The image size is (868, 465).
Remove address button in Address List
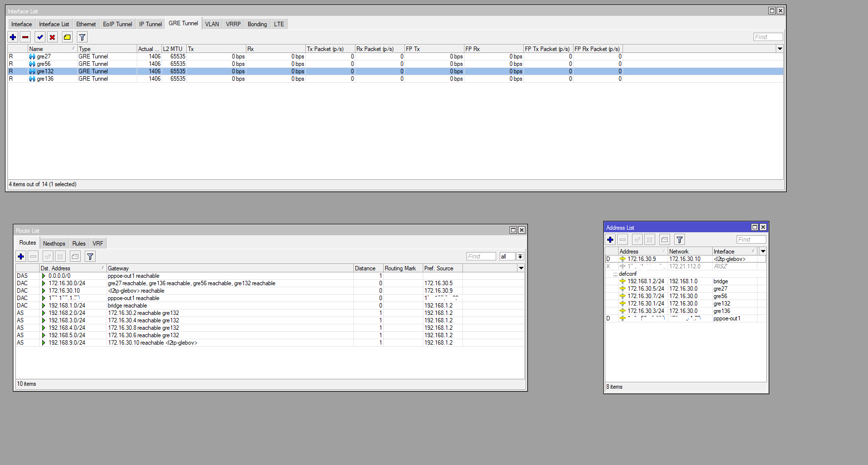pos(623,240)
